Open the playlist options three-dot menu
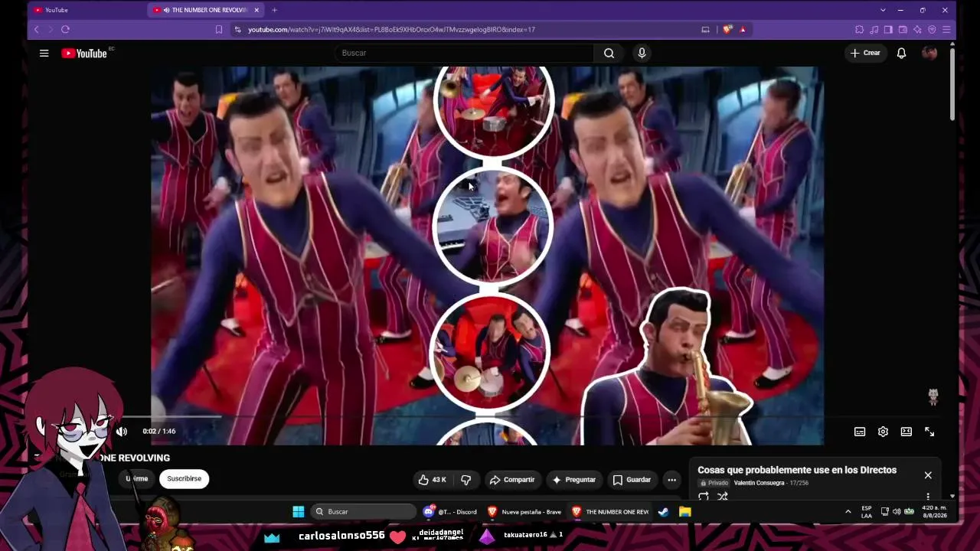 (928, 497)
